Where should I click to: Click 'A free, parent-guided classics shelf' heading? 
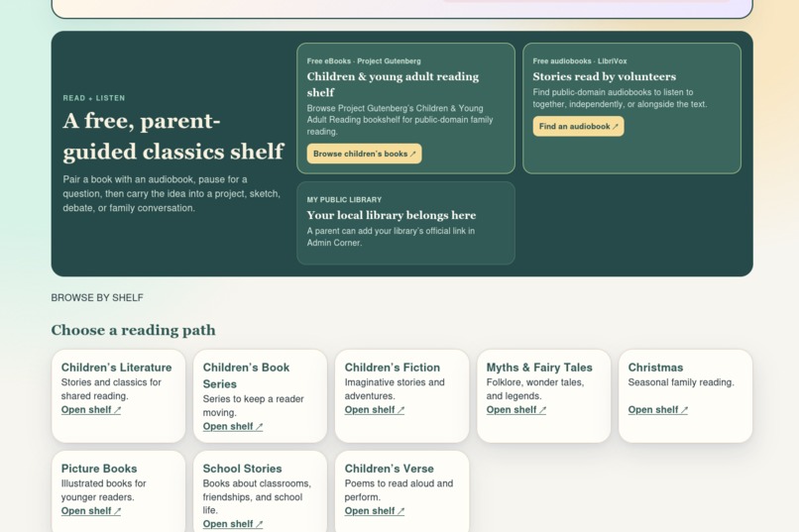pos(173,136)
